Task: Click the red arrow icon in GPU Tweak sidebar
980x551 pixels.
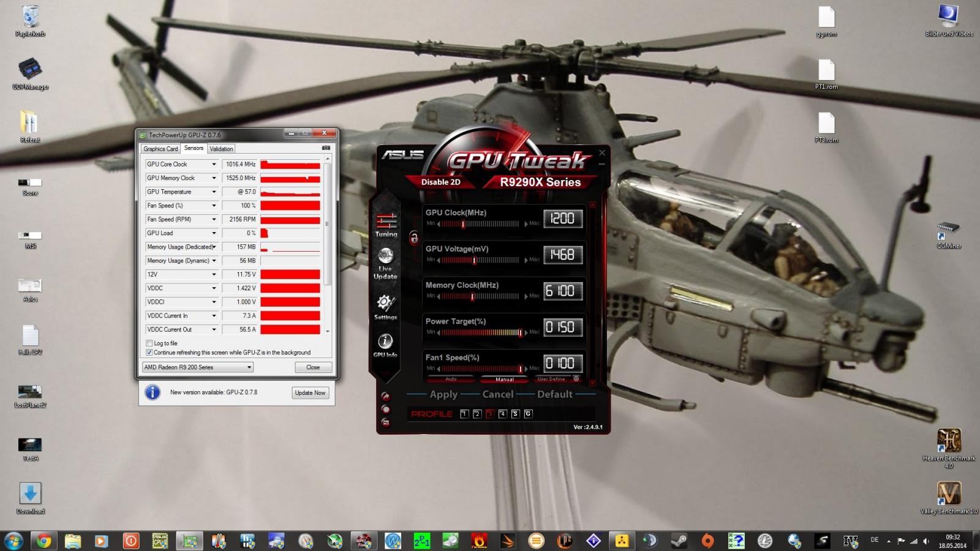Action: point(385,396)
